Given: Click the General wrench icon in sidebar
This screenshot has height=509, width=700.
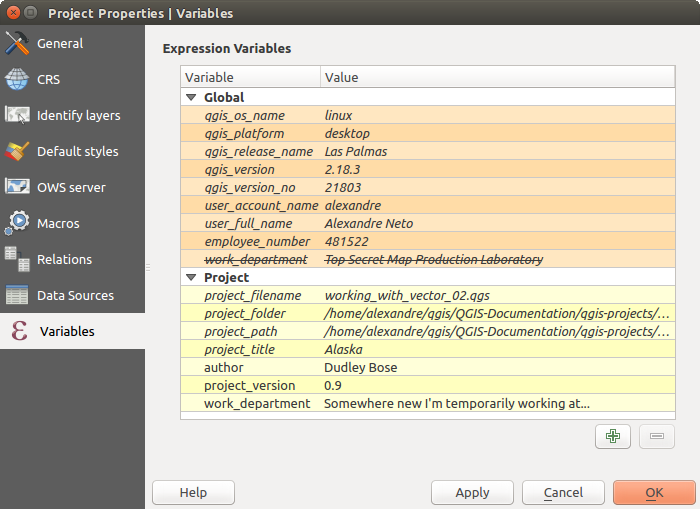Looking at the screenshot, I should tap(18, 44).
